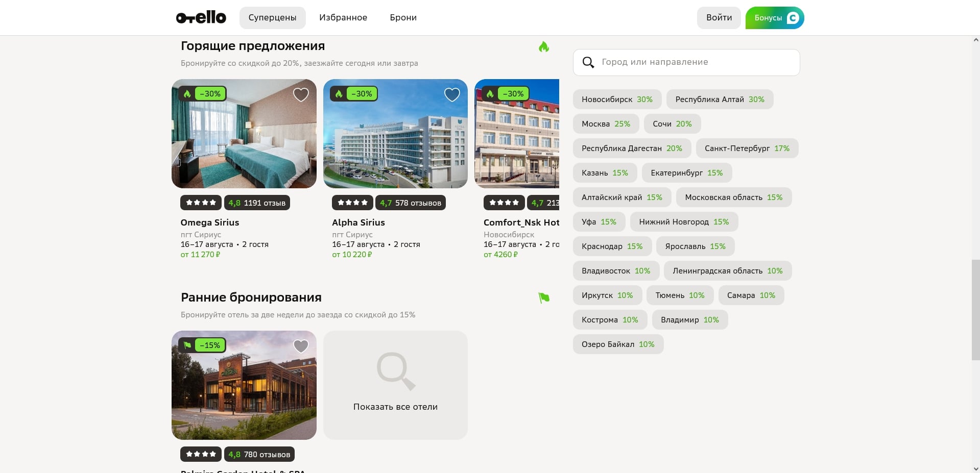Click the green flag icon beside Ранние бронирования
980x473 pixels.
(x=544, y=298)
